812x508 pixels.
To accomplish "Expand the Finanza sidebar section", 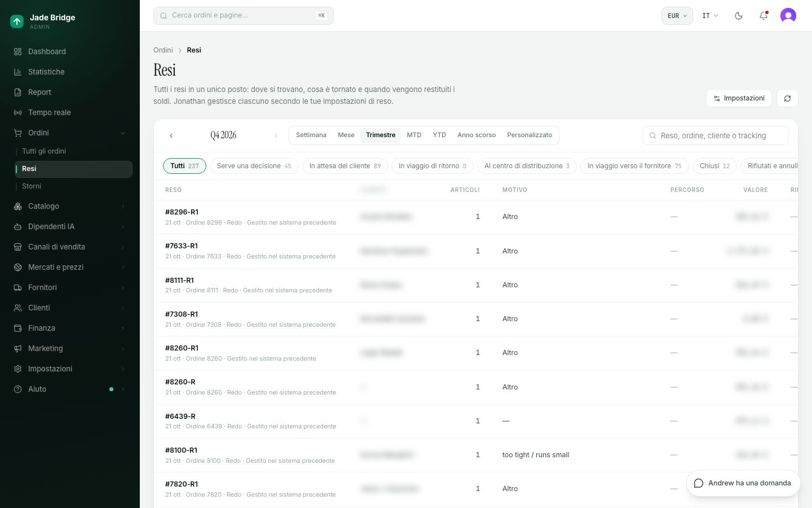I will 70,328.
